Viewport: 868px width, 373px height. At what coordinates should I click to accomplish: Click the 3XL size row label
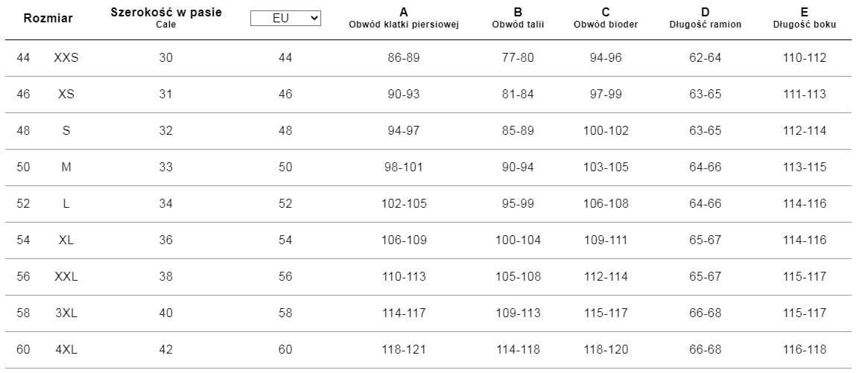click(x=66, y=313)
